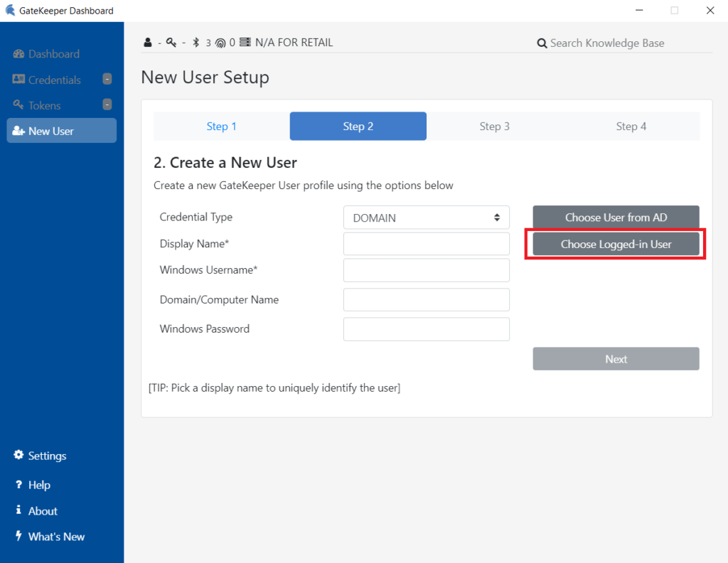Open the Credential Type dropdown
Image resolution: width=728 pixels, height=563 pixels.
click(426, 217)
